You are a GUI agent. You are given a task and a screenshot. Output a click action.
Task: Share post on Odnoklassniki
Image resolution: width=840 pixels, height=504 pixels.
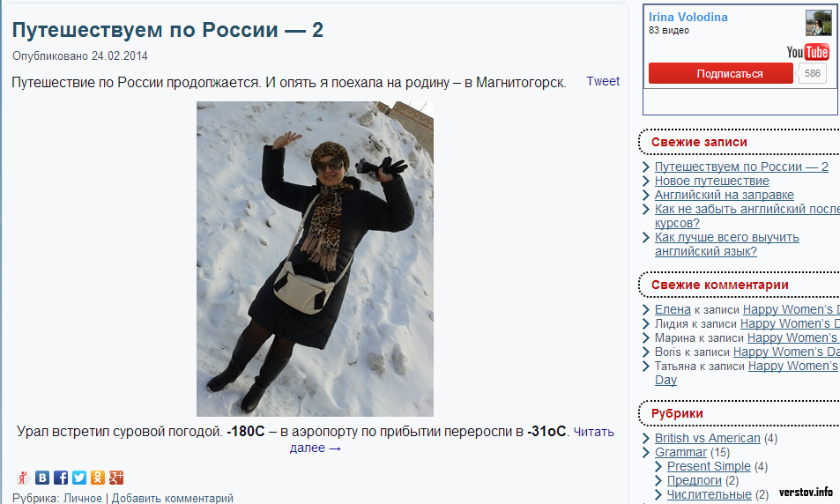click(98, 478)
